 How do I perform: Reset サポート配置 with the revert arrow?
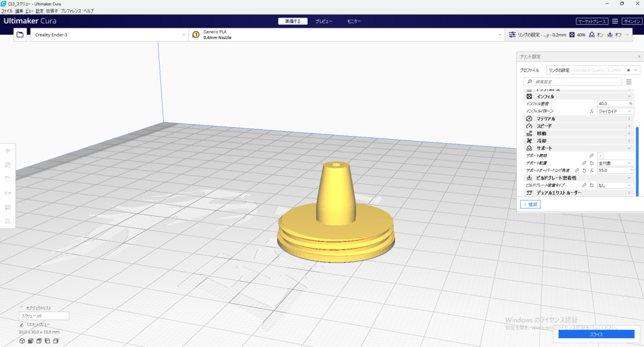pyautogui.click(x=591, y=163)
